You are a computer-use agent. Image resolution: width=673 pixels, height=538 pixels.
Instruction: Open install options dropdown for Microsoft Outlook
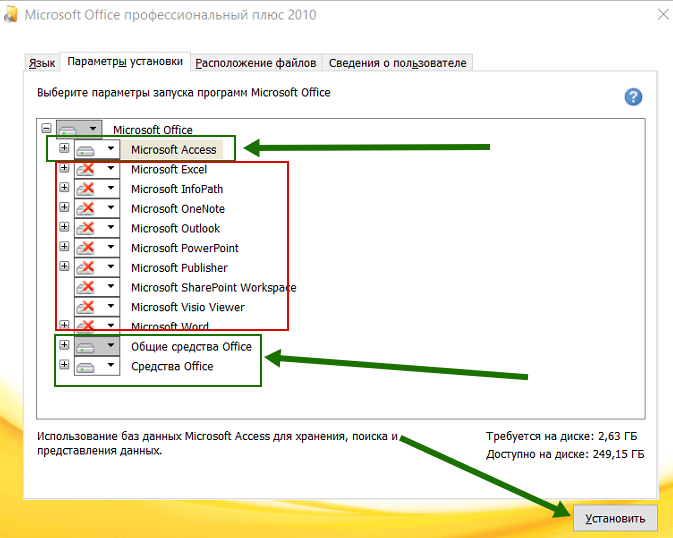(111, 227)
